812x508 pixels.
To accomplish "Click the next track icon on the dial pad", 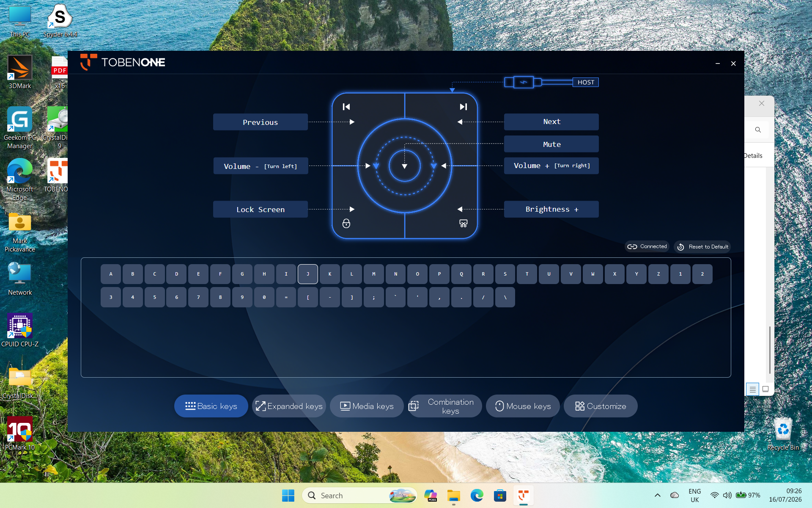I will click(464, 107).
